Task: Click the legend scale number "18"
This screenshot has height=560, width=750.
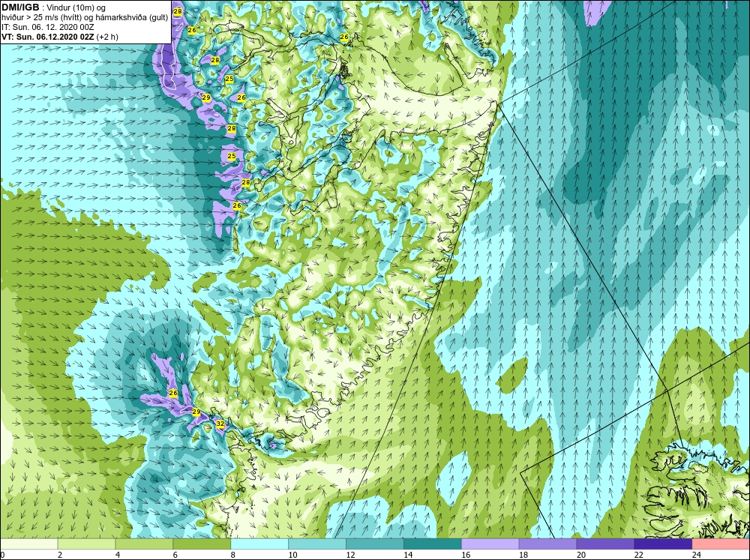Action: [x=523, y=555]
